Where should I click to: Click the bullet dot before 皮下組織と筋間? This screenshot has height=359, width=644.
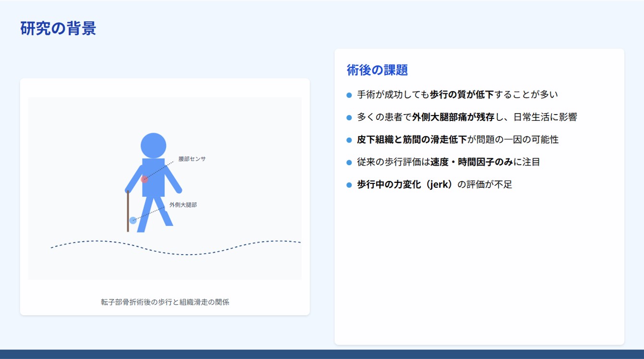coord(349,140)
